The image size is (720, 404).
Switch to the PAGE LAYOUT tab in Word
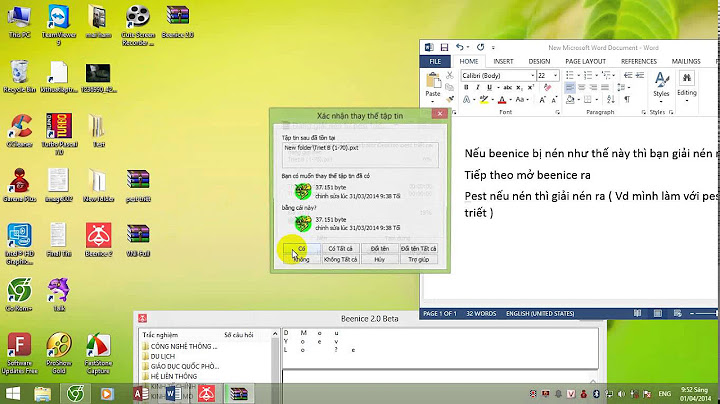[x=585, y=61]
